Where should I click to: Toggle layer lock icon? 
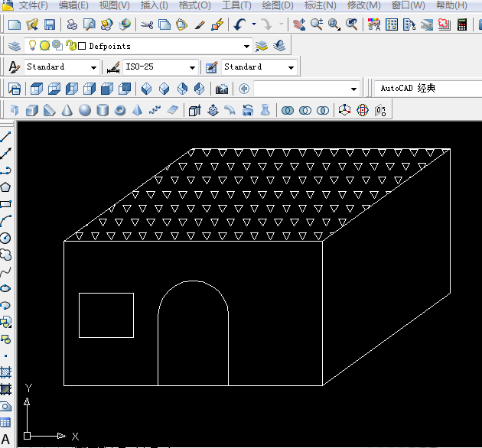tap(70, 45)
